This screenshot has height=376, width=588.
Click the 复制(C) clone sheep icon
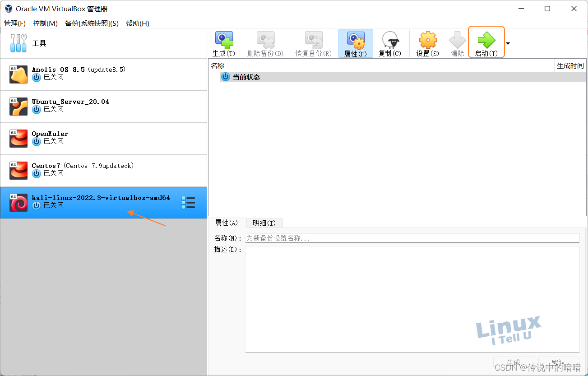(x=390, y=40)
